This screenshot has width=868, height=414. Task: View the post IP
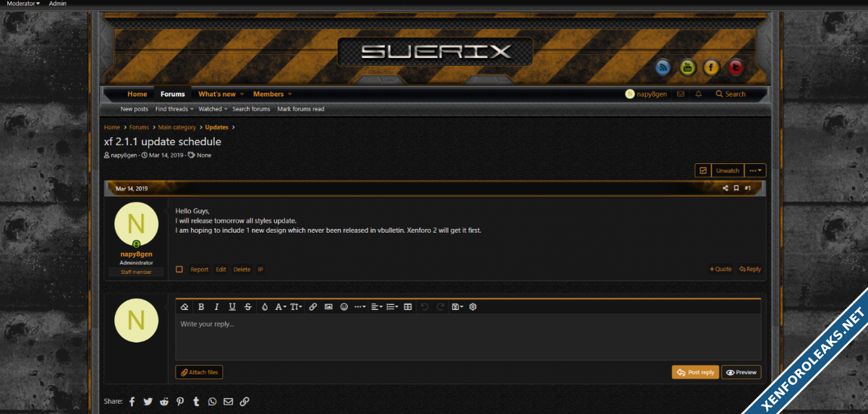(260, 269)
